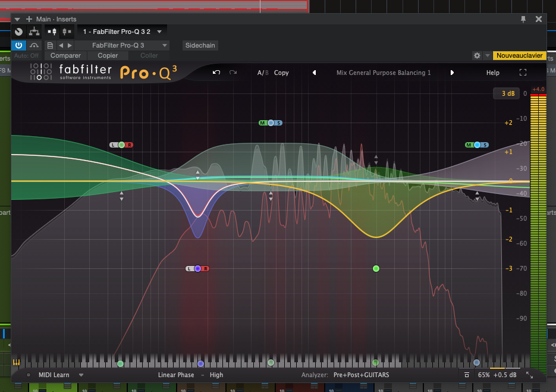Image resolution: width=556 pixels, height=392 pixels.
Task: Go to next FabFilter preset
Action: coord(452,73)
